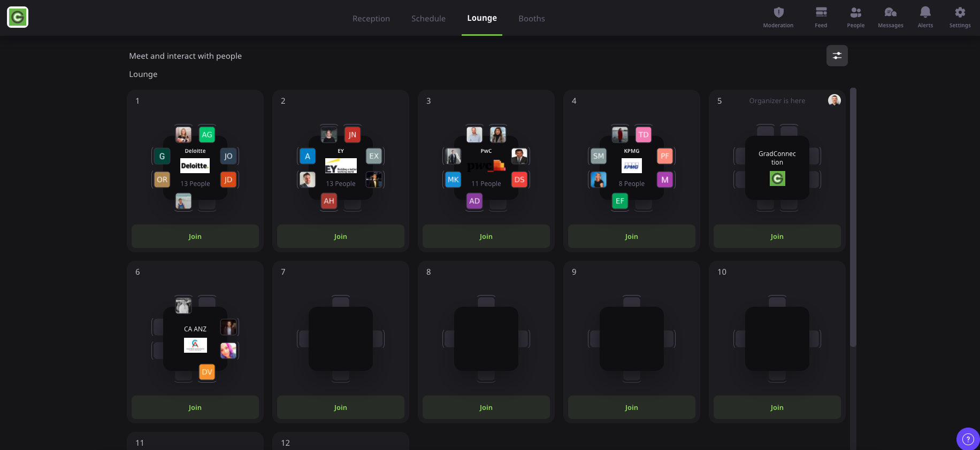Switch to the Schedule tab
Viewport: 980px width, 450px height.
pos(428,18)
